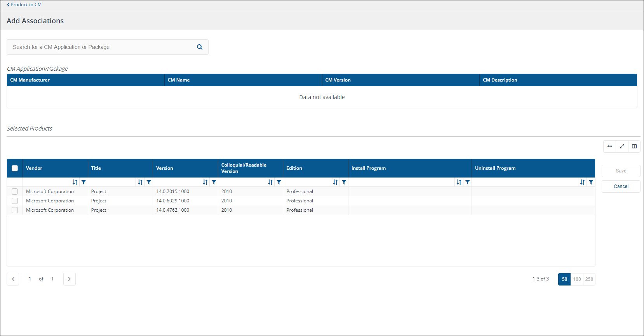Sort the Vendor column
The image size is (644, 336).
(75, 182)
